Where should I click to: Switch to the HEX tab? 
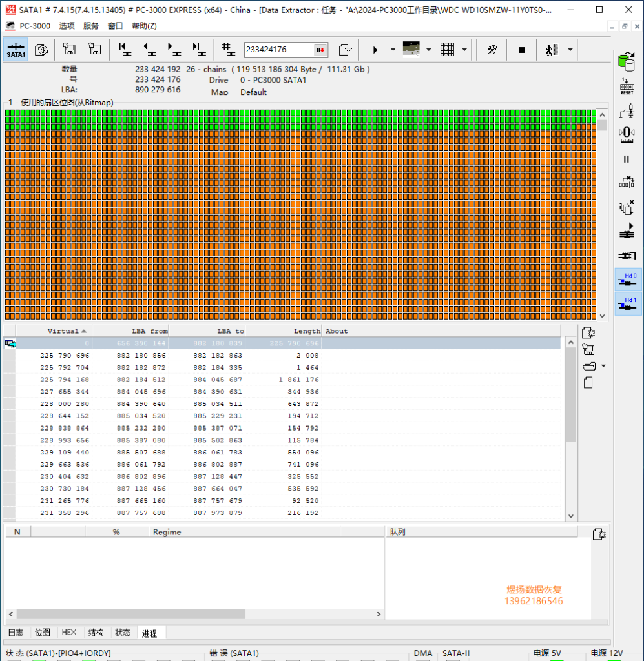coord(68,633)
